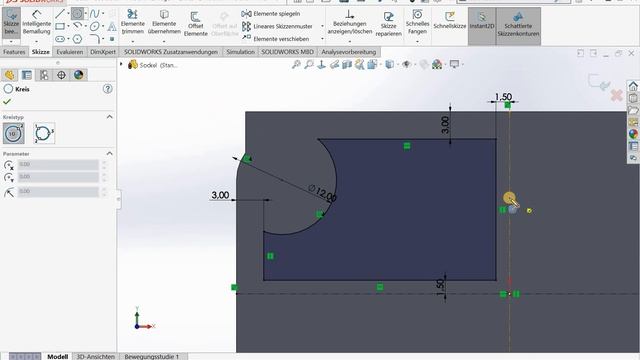Choose the Spline sketch tool

94,14
